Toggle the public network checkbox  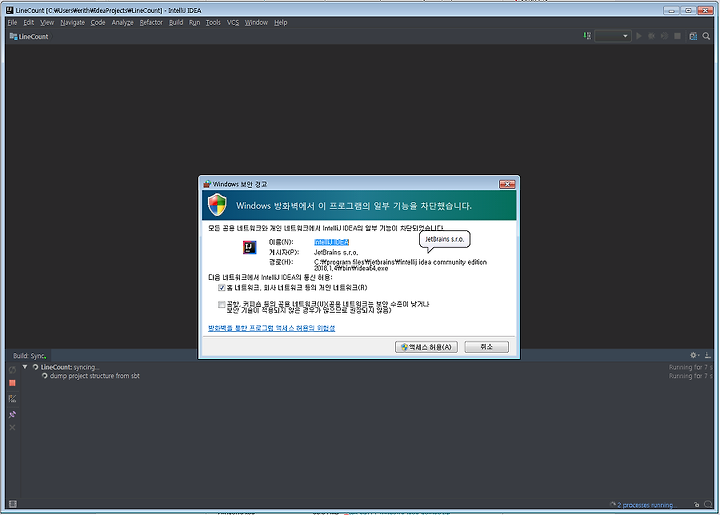[x=221, y=304]
